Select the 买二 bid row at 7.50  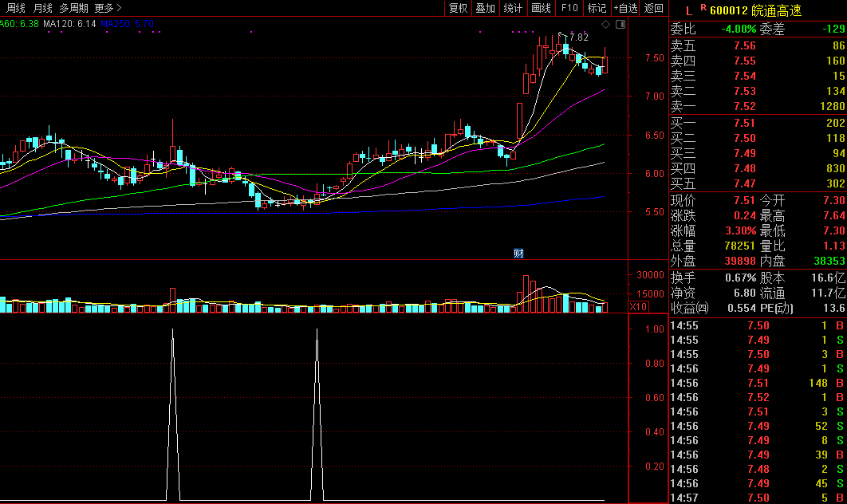pyautogui.click(x=758, y=138)
